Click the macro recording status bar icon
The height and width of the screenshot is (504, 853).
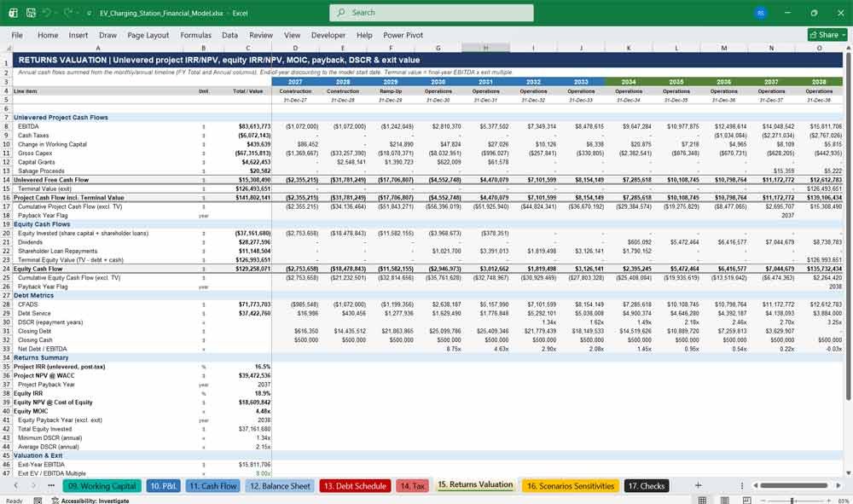click(38, 501)
